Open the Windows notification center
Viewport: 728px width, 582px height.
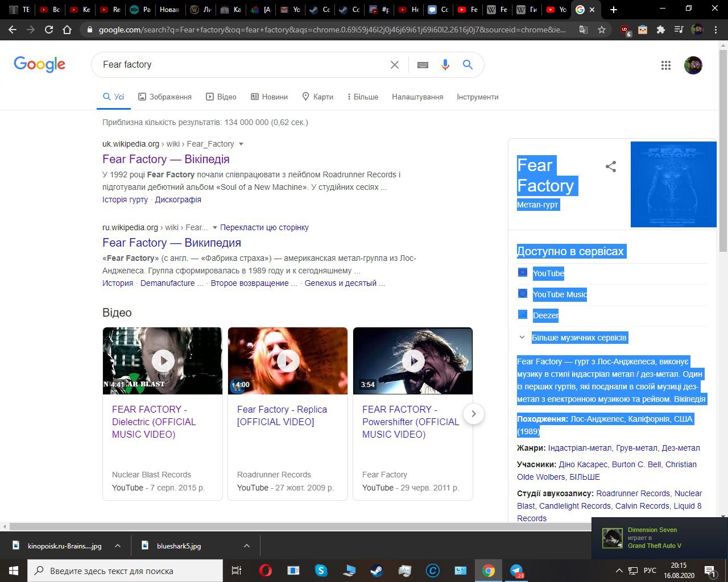pos(710,571)
